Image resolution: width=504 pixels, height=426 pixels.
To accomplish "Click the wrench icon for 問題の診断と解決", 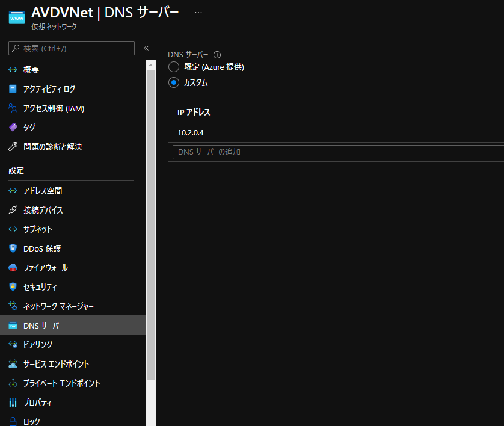I will pyautogui.click(x=13, y=147).
